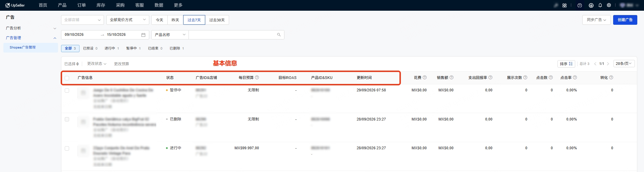This screenshot has width=644, height=172.
Task: Click the calendar icon in date range
Action: click(x=143, y=35)
